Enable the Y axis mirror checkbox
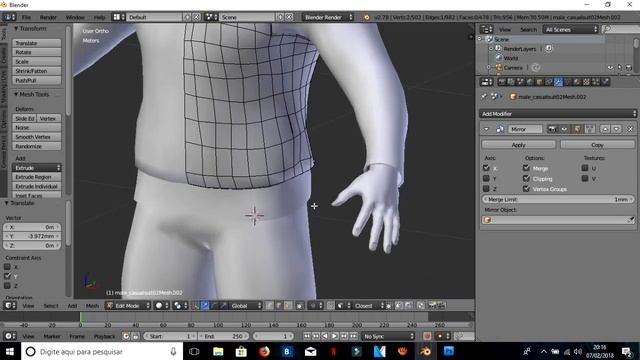The image size is (640, 360). pyautogui.click(x=486, y=178)
